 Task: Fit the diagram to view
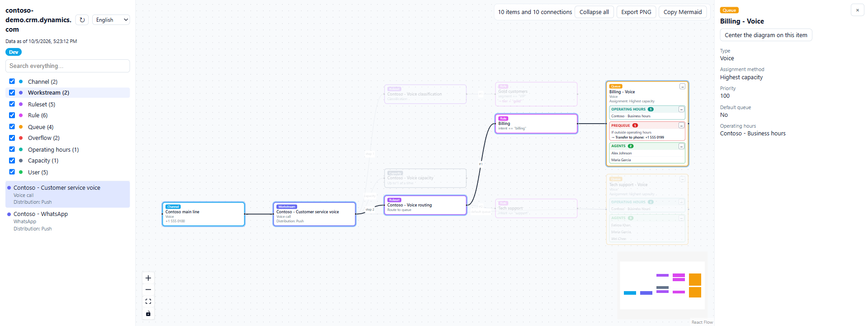[148, 302]
